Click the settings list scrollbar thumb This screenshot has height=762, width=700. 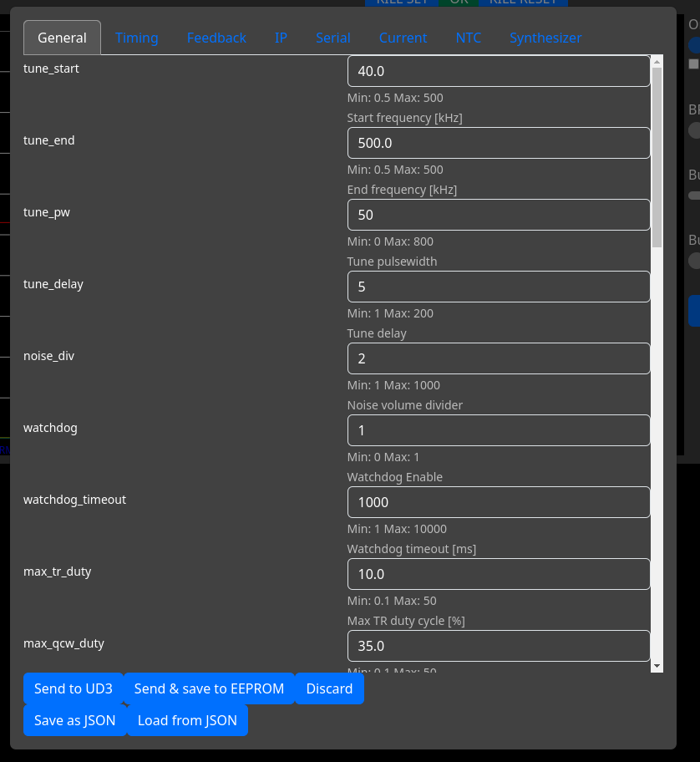(x=657, y=157)
